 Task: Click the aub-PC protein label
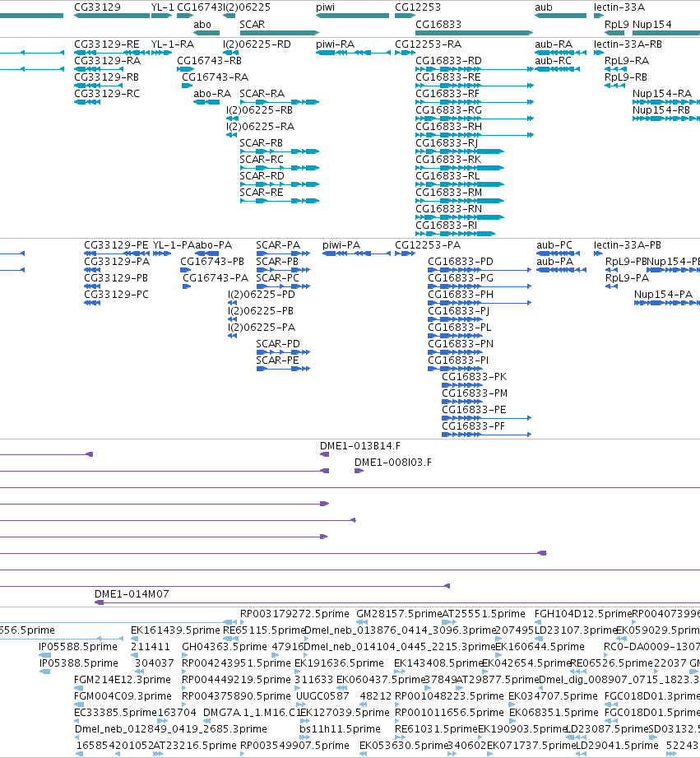[x=554, y=245]
